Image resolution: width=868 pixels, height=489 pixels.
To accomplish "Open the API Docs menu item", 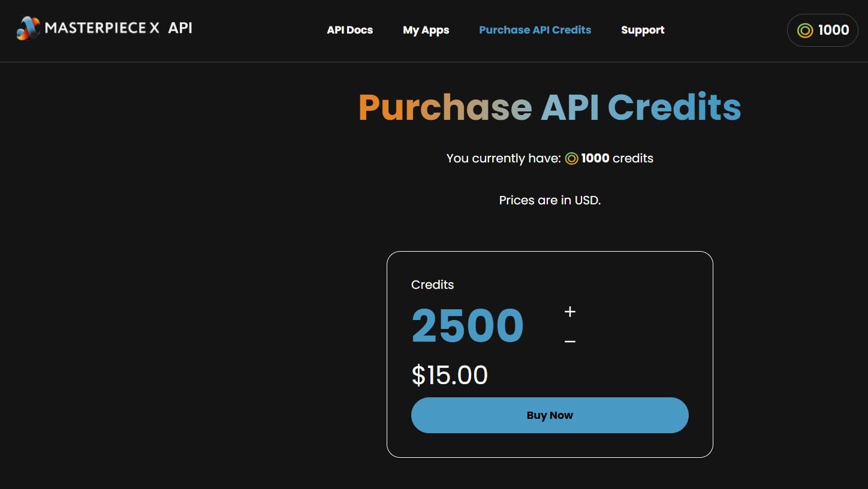I will [349, 30].
